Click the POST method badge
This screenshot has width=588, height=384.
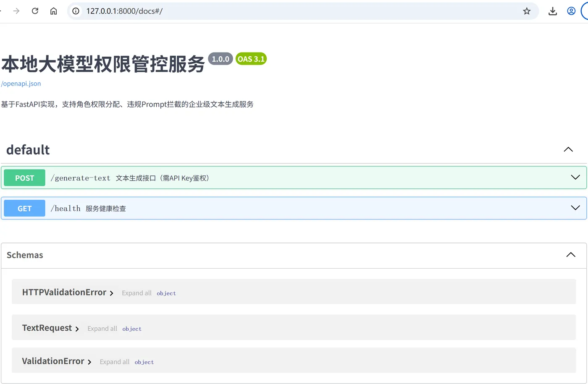coord(24,178)
